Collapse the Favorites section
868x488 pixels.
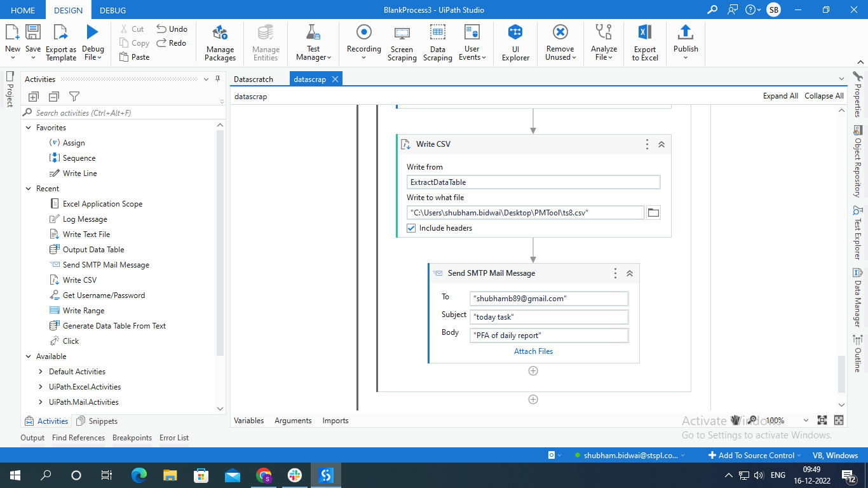(x=29, y=128)
